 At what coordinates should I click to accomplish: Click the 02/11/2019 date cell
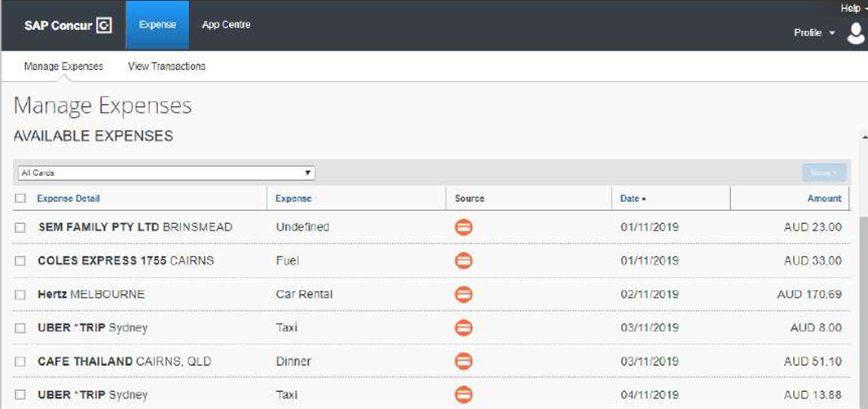point(650,294)
